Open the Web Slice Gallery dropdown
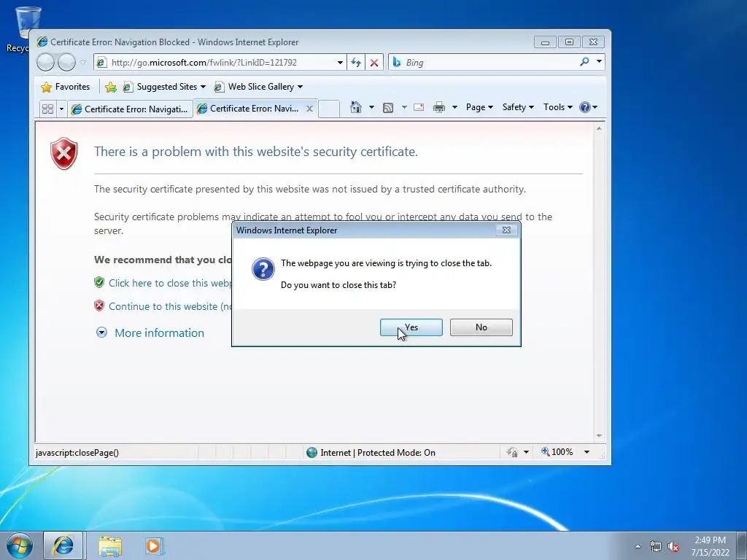Image resolution: width=747 pixels, height=560 pixels. pyautogui.click(x=258, y=87)
